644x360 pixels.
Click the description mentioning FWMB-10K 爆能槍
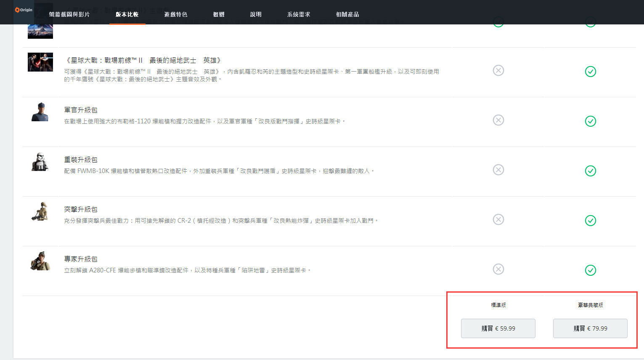tap(219, 171)
